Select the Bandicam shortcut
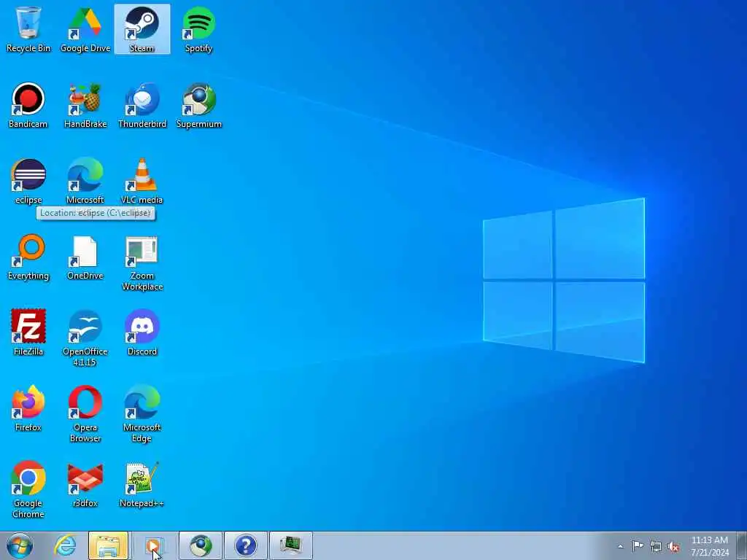 click(x=28, y=105)
